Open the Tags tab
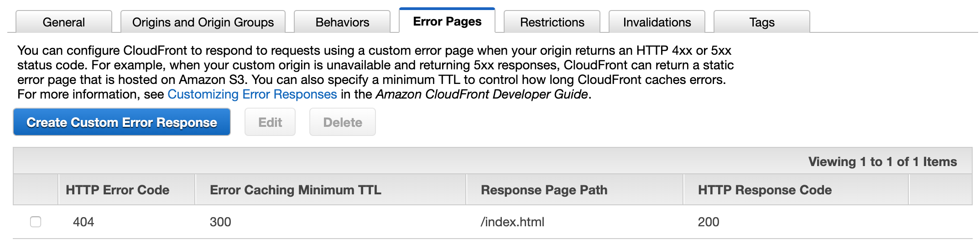 (x=762, y=22)
